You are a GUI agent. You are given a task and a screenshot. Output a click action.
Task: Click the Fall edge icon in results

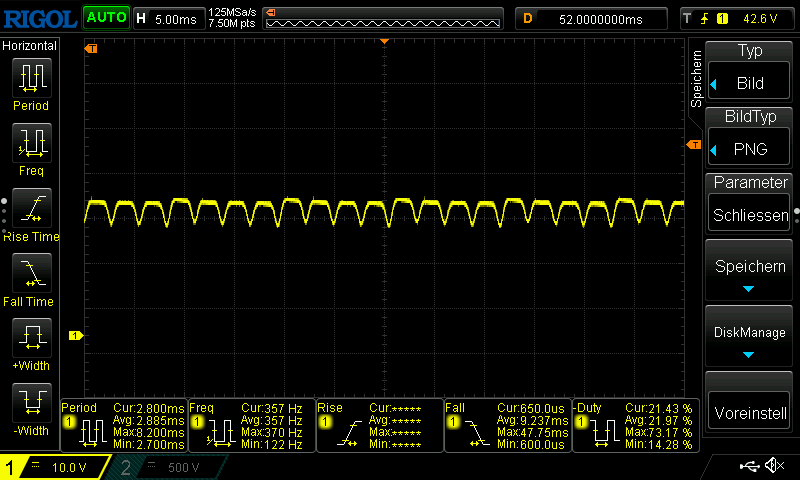478,434
